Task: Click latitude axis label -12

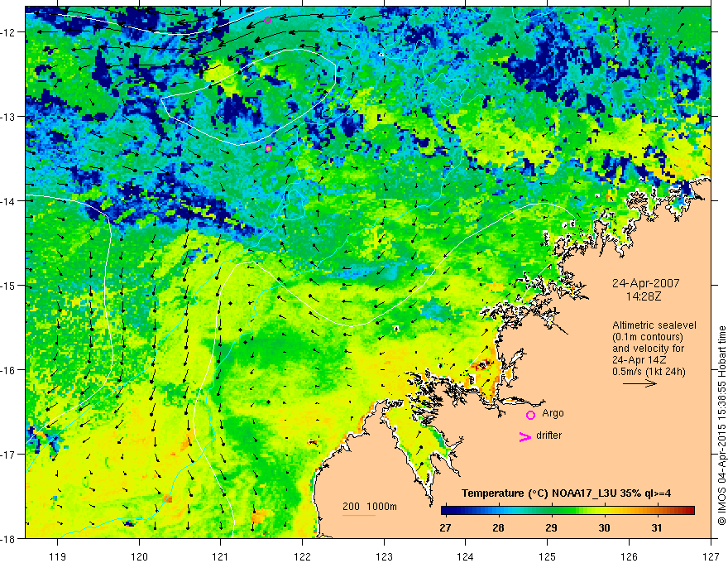Action: tap(8, 32)
